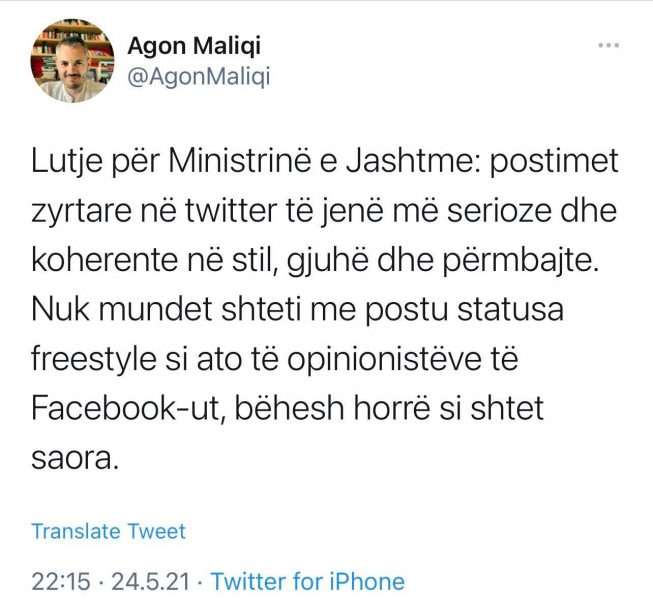Click the @AgonMaliqi handle
Viewport: 653px width, 600px height.
click(199, 76)
